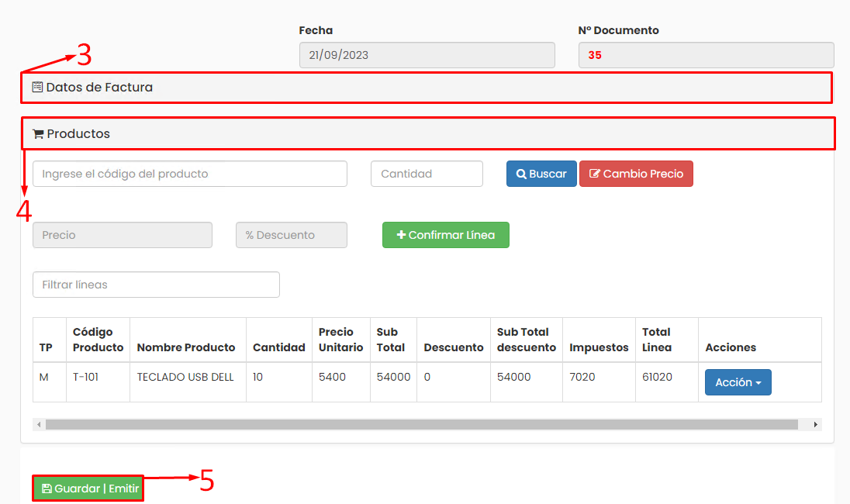Image resolution: width=850 pixels, height=504 pixels.
Task: Click the Cambio Precio button
Action: [x=636, y=174]
